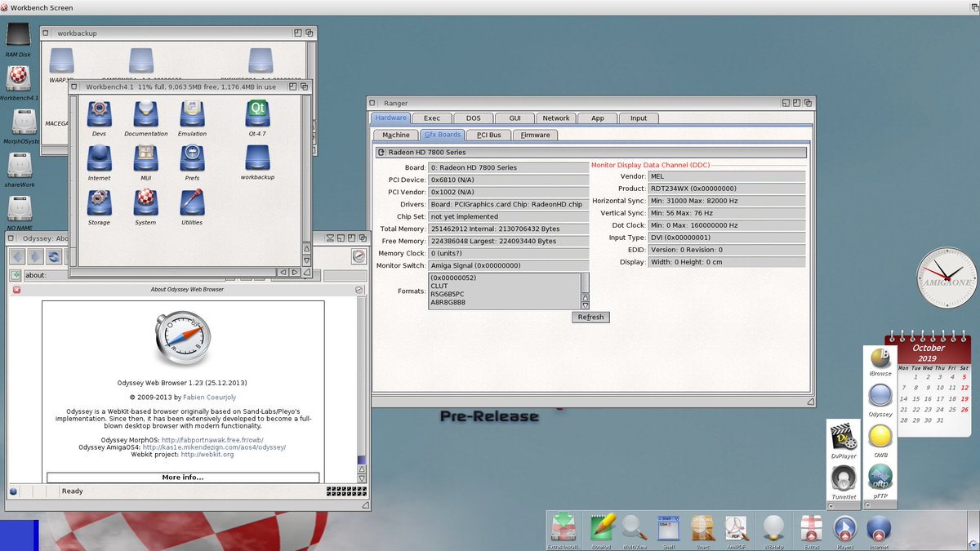Launch DvPlayer from the dock
This screenshot has width=980, height=551.
click(844, 441)
